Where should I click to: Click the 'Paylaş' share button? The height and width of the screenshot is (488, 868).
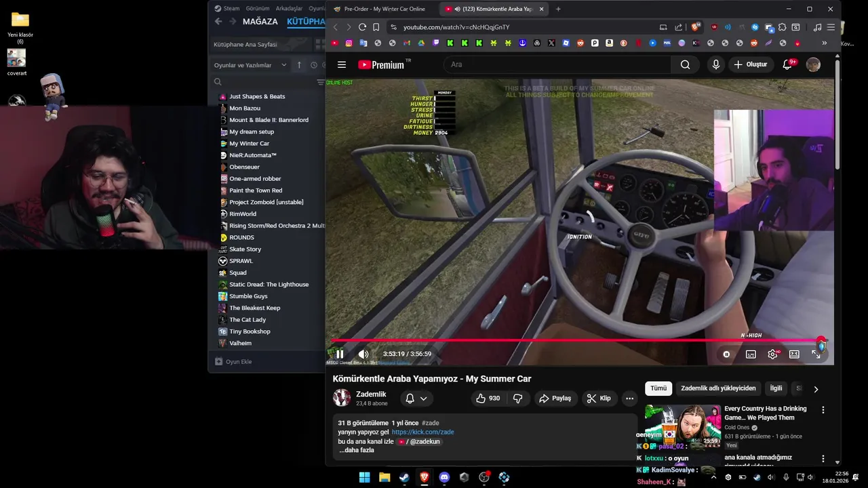point(555,399)
